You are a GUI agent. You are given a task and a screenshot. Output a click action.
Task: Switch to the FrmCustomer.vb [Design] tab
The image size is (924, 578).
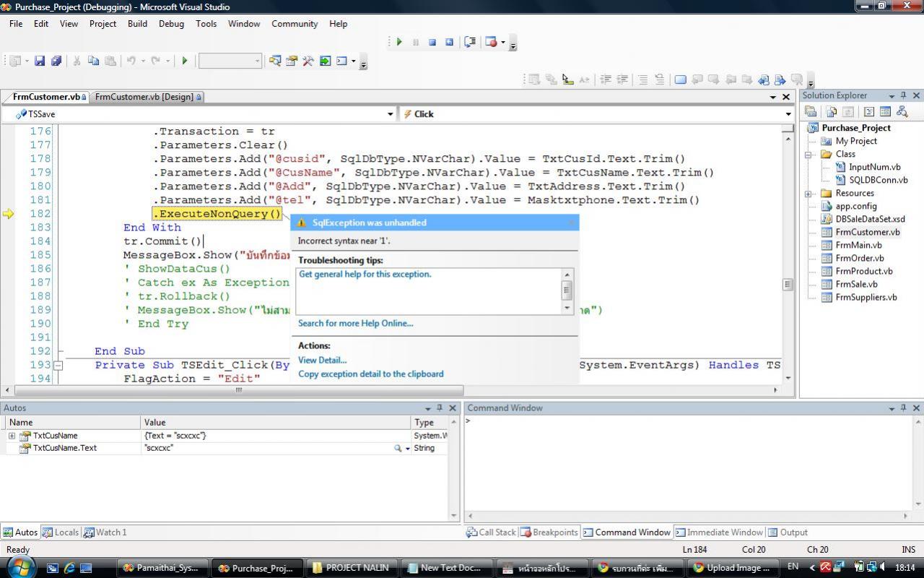click(x=147, y=97)
